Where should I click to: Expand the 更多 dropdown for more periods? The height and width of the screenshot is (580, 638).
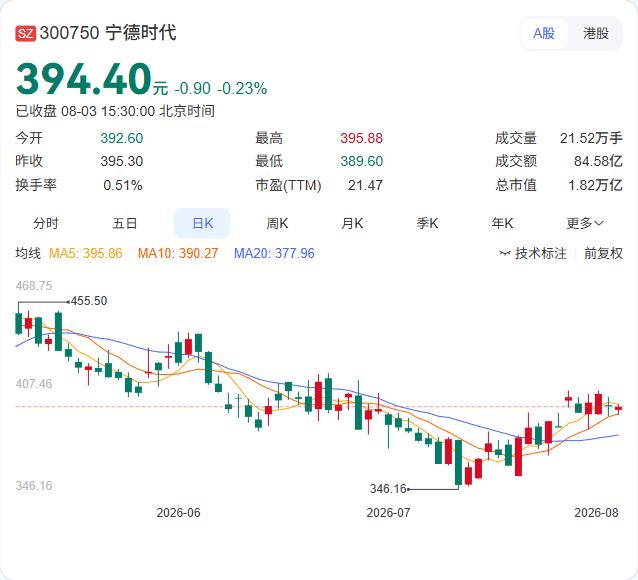(585, 223)
